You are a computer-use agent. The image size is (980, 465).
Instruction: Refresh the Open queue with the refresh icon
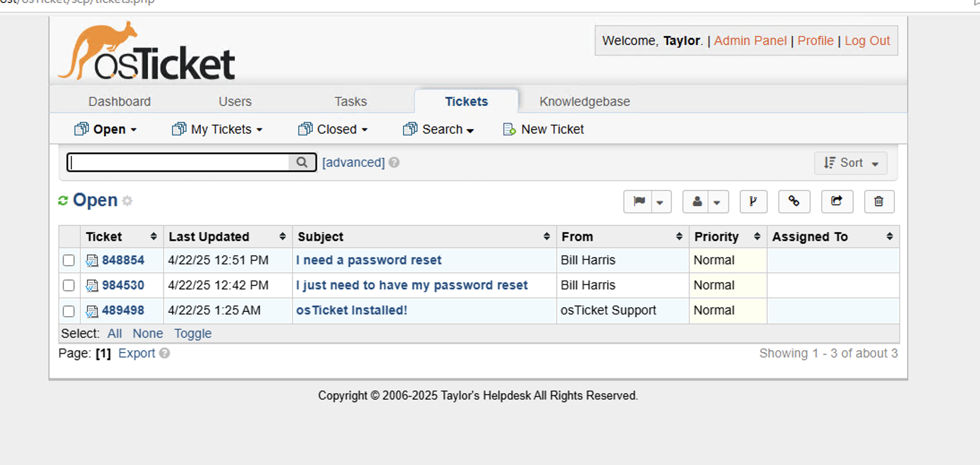point(63,200)
